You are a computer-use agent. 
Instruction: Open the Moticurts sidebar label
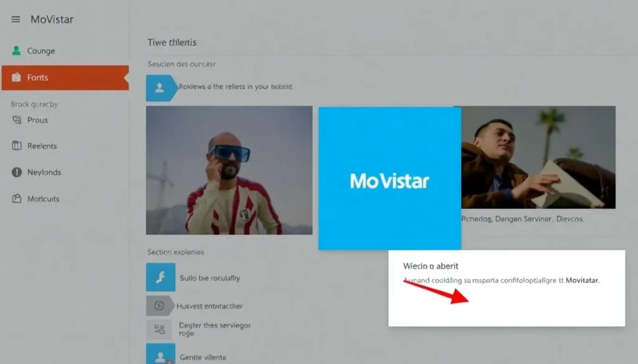pos(43,198)
